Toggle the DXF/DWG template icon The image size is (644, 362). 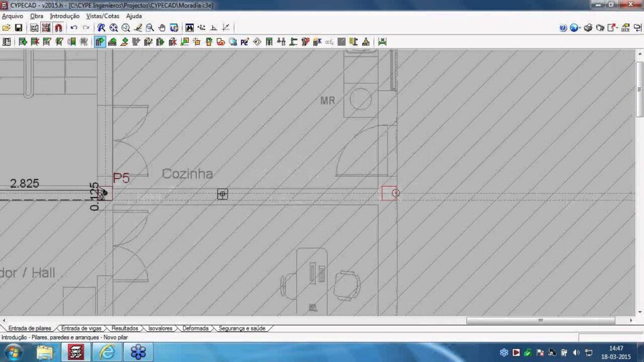pos(34,28)
